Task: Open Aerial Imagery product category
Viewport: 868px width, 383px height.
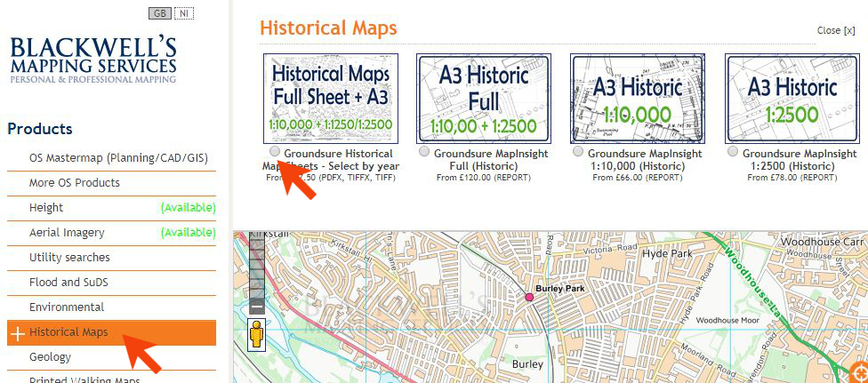Action: [x=67, y=233]
